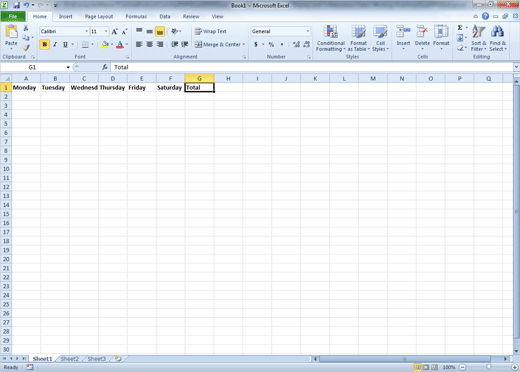Click the Fill down icon in Editing
The height and width of the screenshot is (372, 520).
pyautogui.click(x=460, y=38)
